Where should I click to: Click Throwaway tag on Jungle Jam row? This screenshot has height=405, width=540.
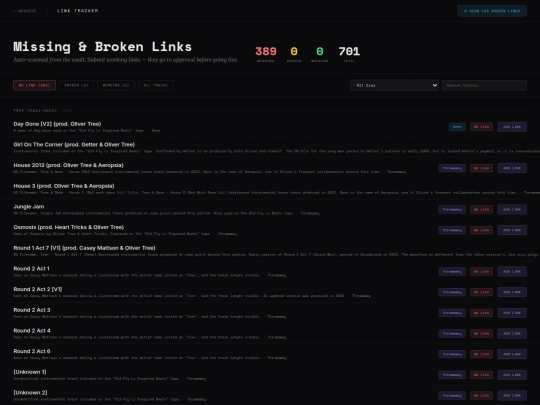tap(452, 209)
